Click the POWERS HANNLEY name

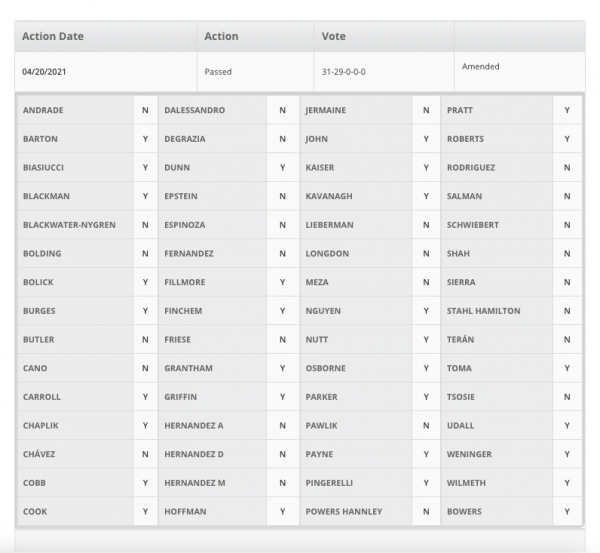[x=344, y=512]
